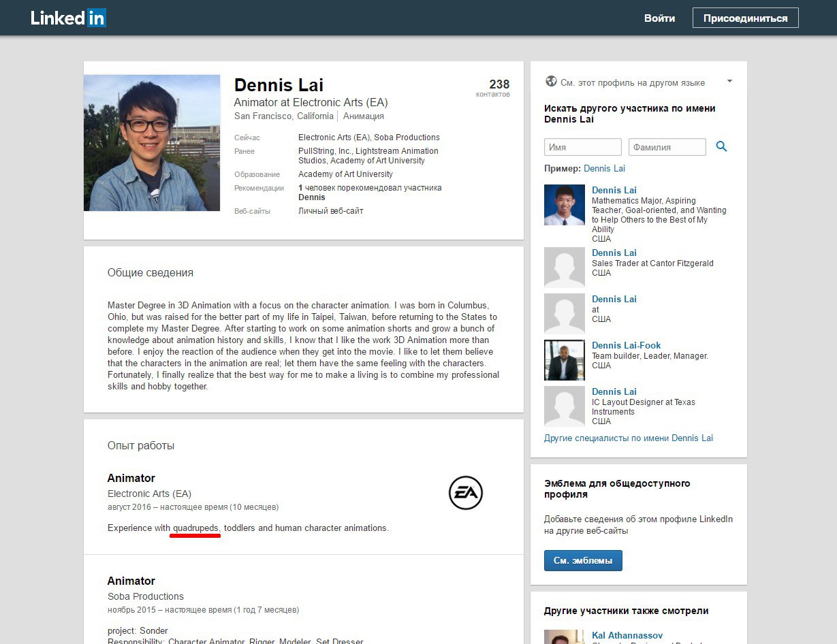Screen dimensions: 837x644
Task: Open the main profile photo
Action: [x=152, y=143]
